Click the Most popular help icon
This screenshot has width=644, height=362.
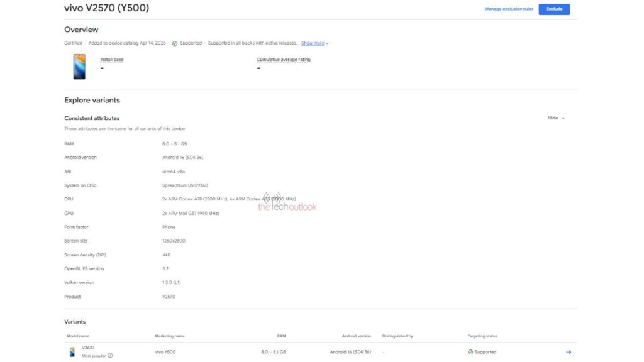pos(110,356)
